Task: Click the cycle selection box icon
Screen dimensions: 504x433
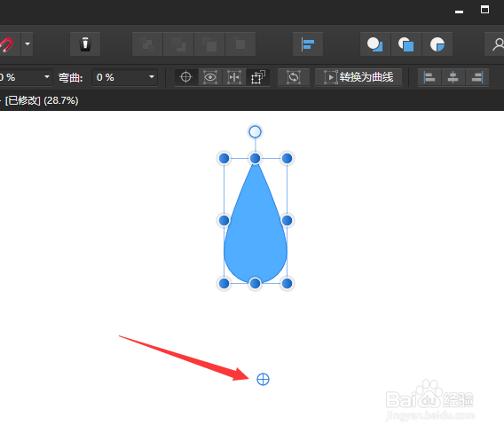Action: pos(294,77)
